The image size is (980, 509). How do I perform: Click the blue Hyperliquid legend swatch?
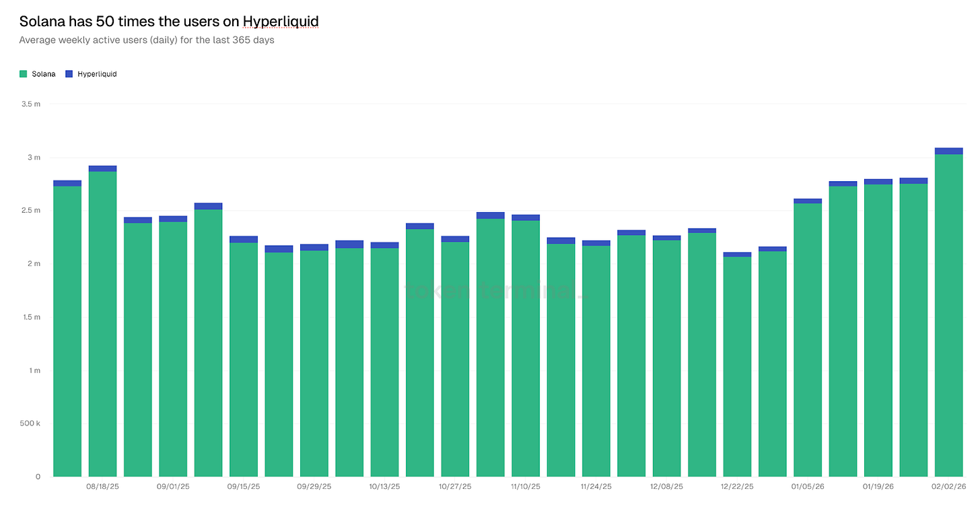point(69,74)
